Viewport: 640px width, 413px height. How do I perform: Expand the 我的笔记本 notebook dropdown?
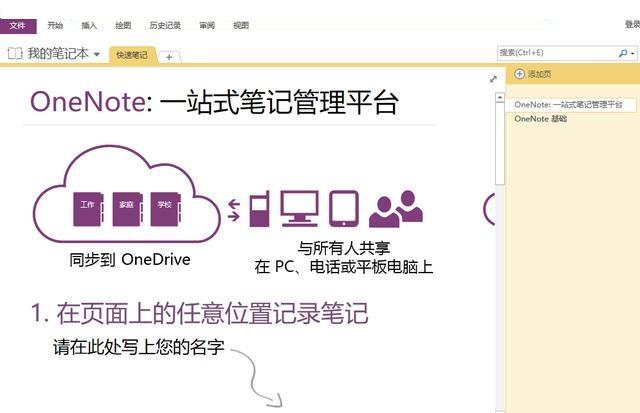[97, 55]
